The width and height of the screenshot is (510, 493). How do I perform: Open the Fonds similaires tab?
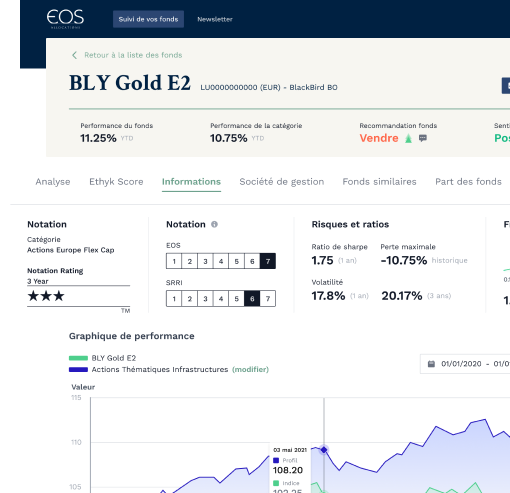[379, 182]
